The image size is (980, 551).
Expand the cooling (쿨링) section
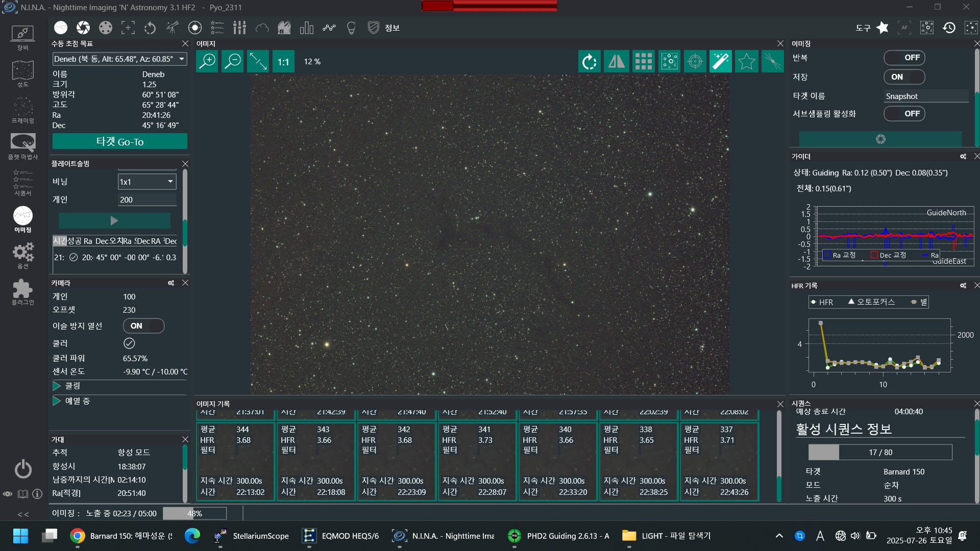coord(57,386)
